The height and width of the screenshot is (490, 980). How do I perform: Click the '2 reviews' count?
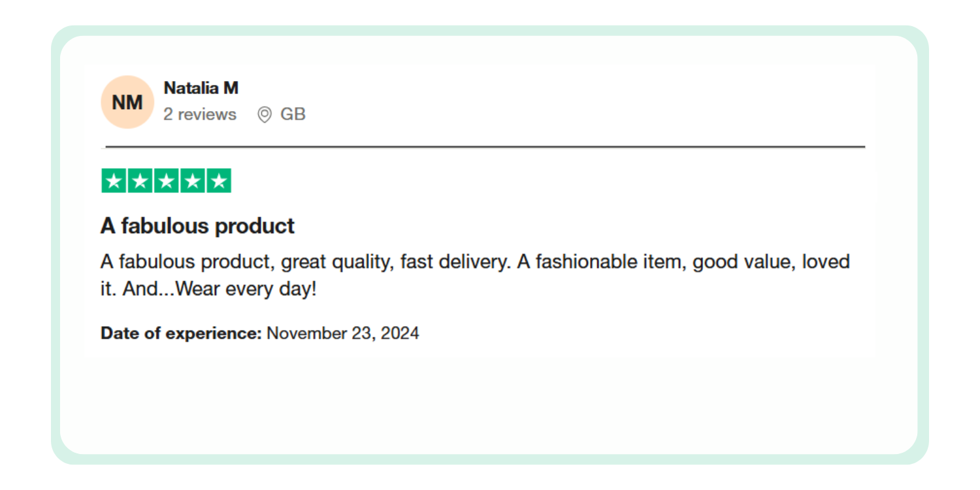pyautogui.click(x=199, y=114)
